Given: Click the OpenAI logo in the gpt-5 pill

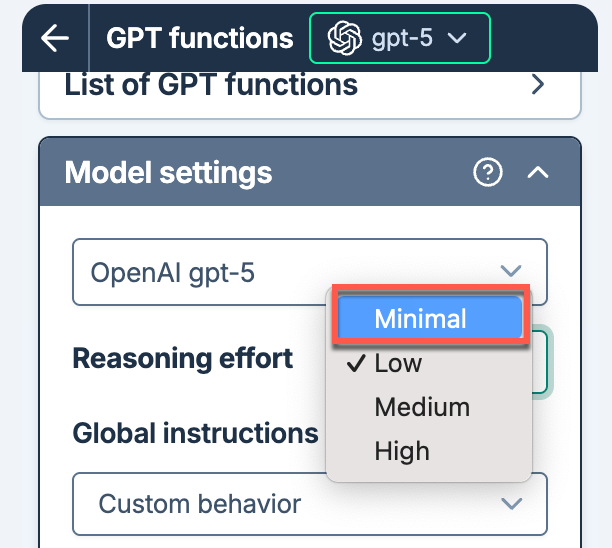Looking at the screenshot, I should (345, 38).
